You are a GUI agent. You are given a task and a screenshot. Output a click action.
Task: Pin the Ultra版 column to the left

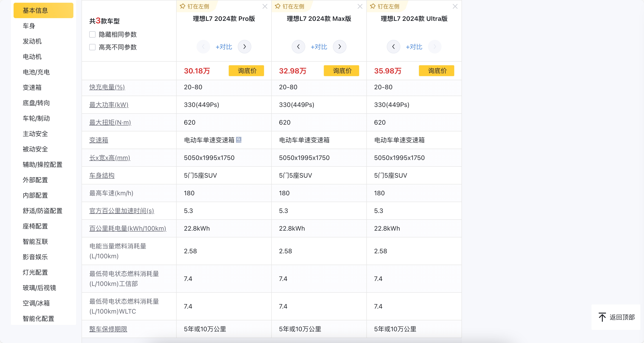(x=385, y=6)
